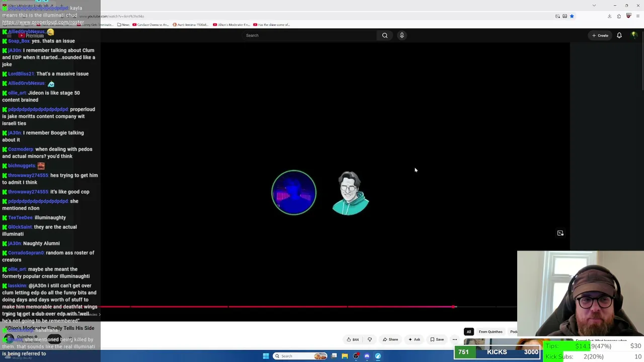The width and height of the screenshot is (644, 362).
Task: Open browser extensions puzzle icon
Action: 619,16
